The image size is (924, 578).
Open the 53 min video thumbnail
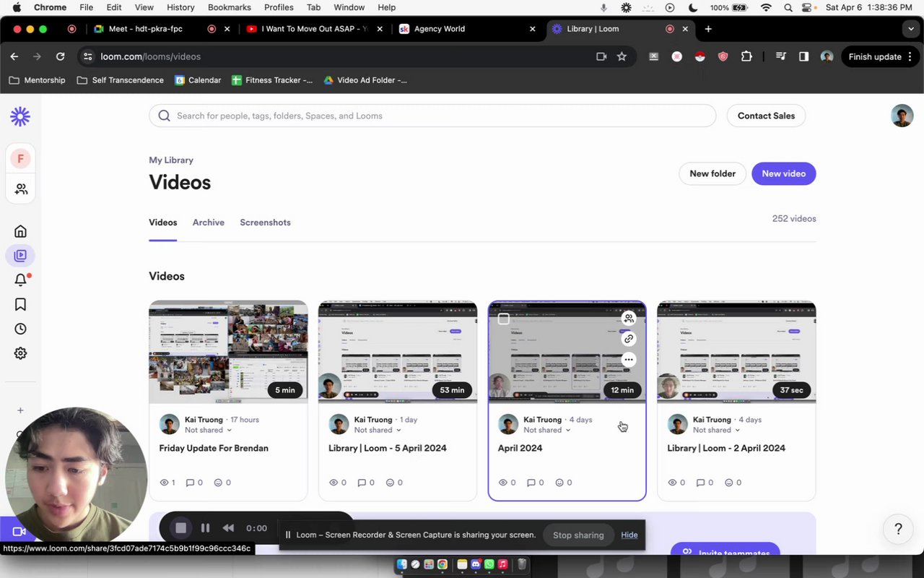(x=398, y=352)
